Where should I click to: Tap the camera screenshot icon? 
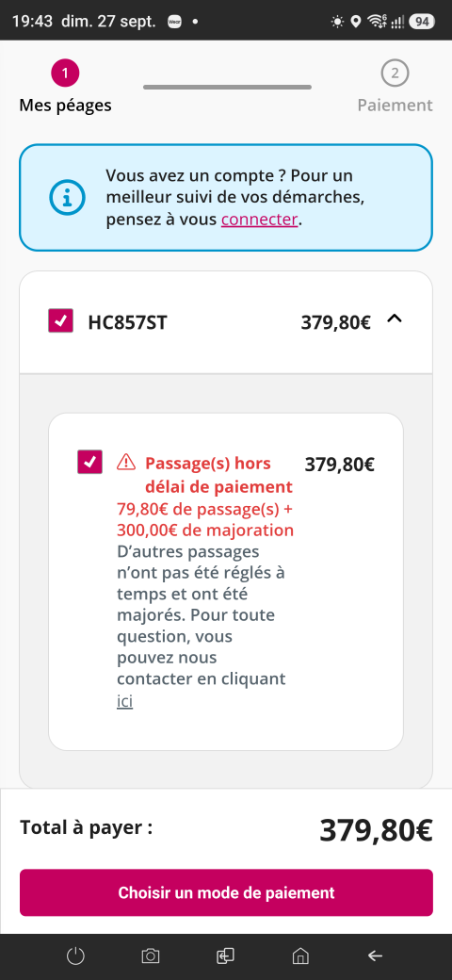click(x=151, y=955)
